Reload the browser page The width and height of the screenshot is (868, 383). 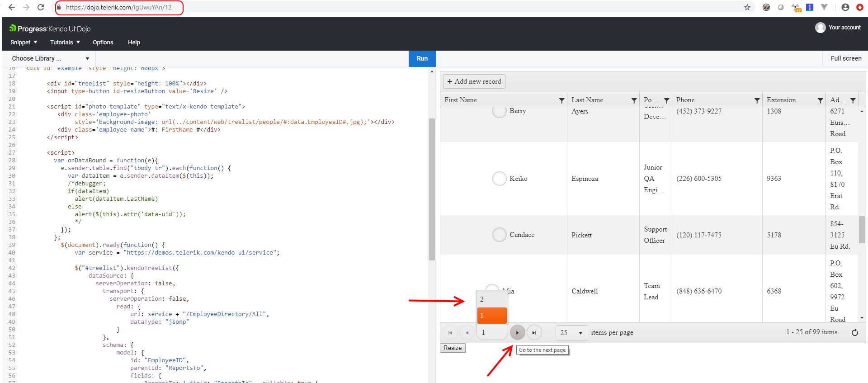point(41,7)
